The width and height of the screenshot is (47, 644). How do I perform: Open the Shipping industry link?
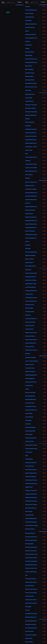(x=27, y=119)
